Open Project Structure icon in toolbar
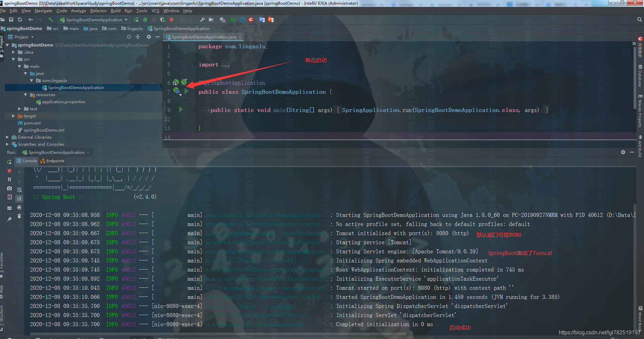 pyautogui.click(x=212, y=20)
